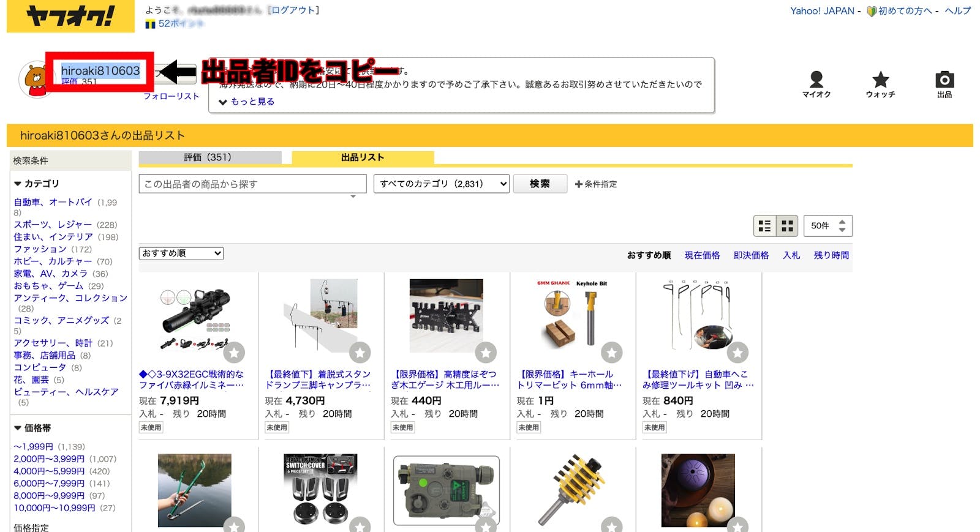Open the ウォッチ star icon
Image resolution: width=980 pixels, height=532 pixels.
coord(880,80)
